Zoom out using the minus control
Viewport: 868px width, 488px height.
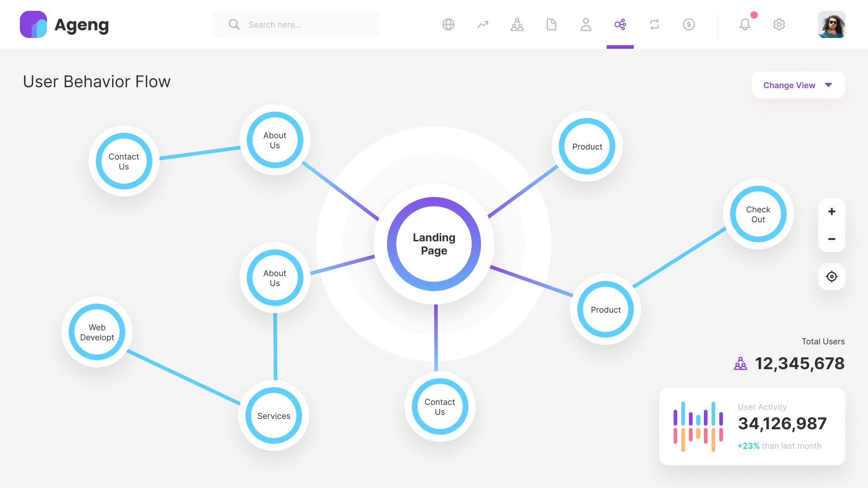click(x=831, y=239)
